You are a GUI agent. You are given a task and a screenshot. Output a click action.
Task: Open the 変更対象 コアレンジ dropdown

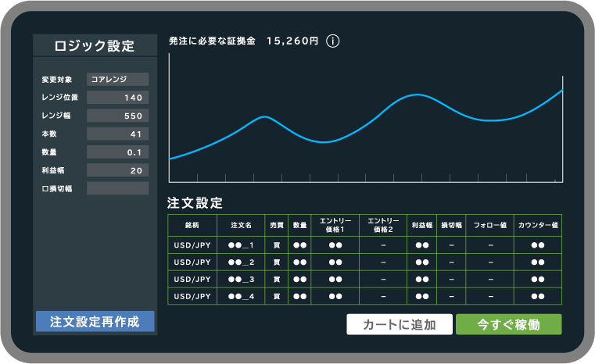[117, 79]
